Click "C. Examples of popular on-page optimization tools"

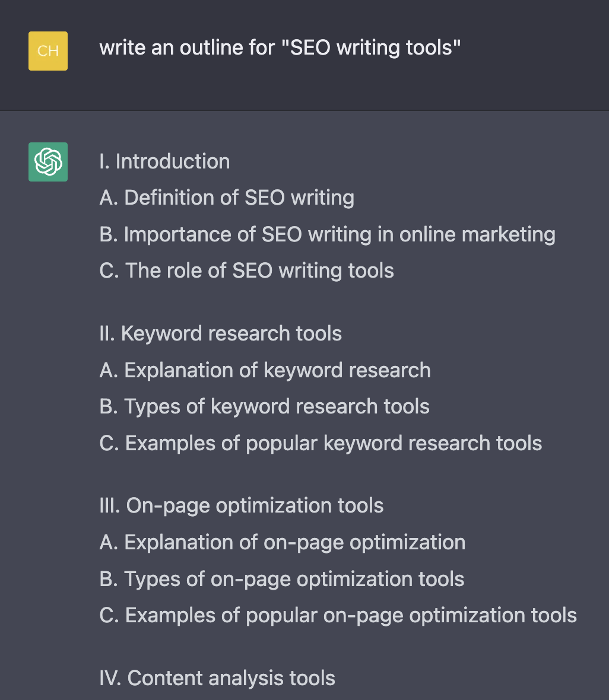point(338,616)
